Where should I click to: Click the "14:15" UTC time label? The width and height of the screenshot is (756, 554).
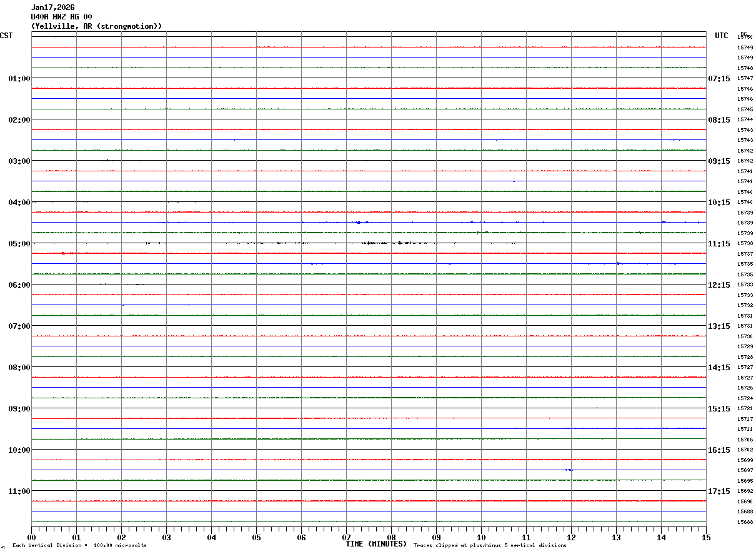click(719, 368)
